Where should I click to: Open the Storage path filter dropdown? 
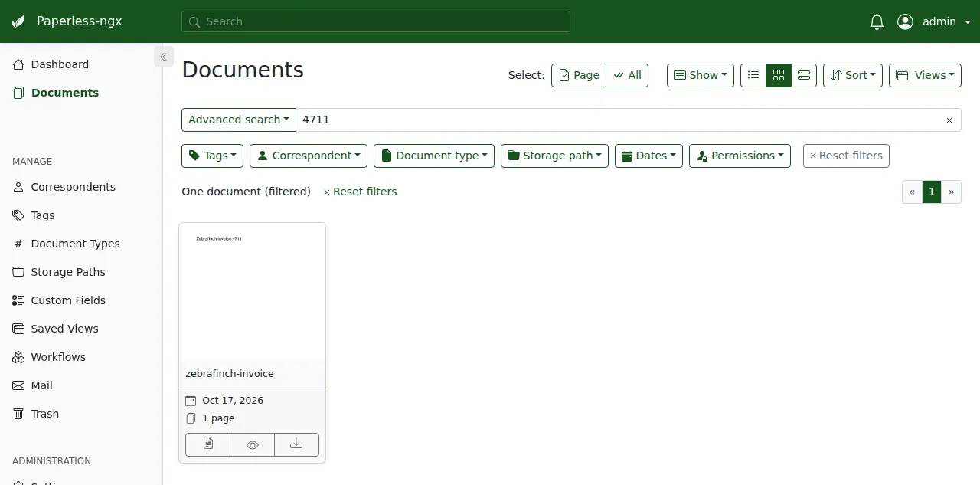coord(554,156)
